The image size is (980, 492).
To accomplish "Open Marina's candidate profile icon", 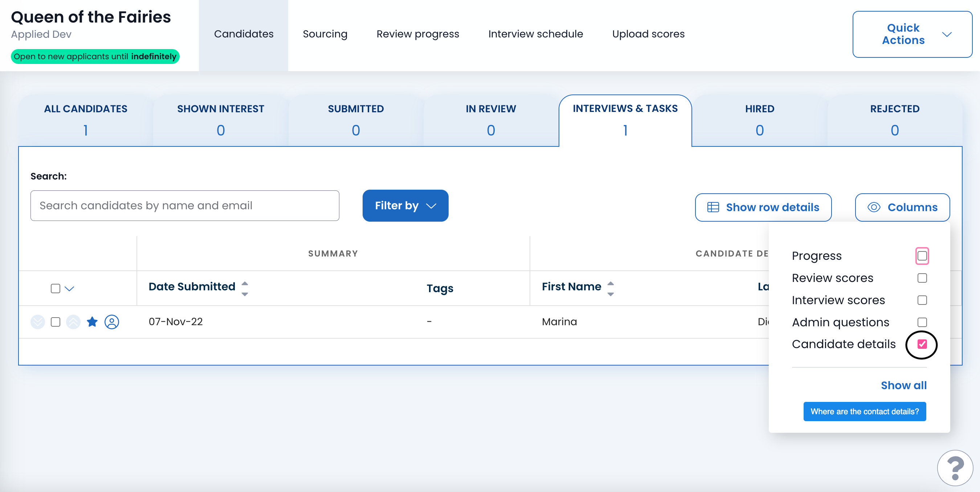I will (111, 322).
